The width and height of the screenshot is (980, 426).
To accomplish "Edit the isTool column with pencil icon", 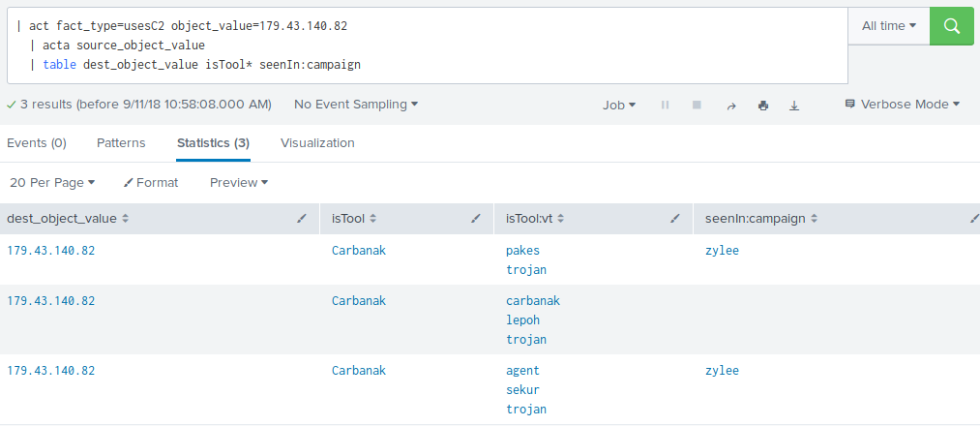I will click(476, 218).
